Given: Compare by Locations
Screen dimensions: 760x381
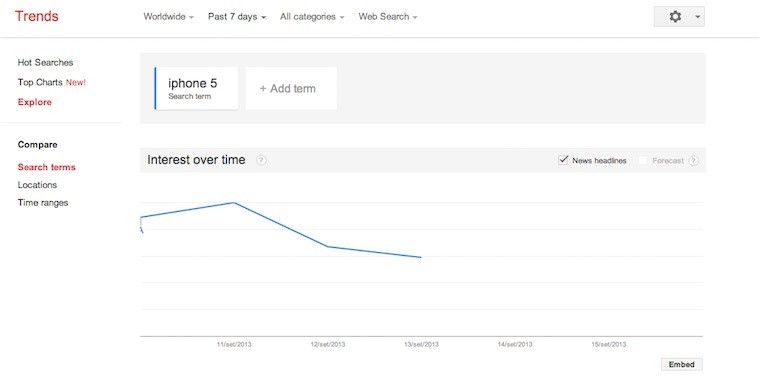Looking at the screenshot, I should [37, 185].
